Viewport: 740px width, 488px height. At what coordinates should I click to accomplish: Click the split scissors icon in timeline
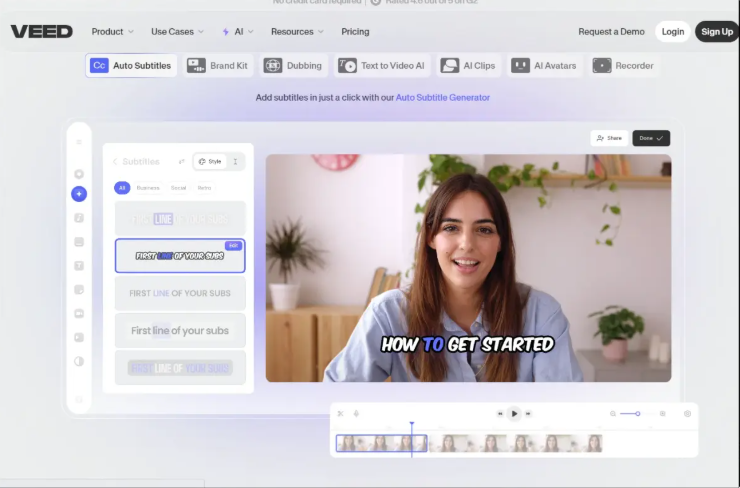(340, 413)
